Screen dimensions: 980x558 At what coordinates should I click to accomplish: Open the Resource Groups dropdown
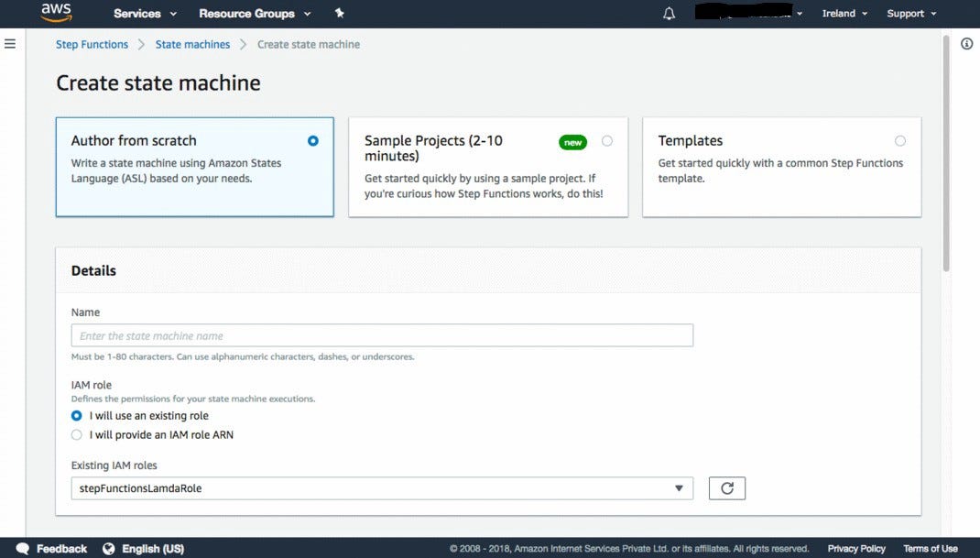tap(255, 13)
